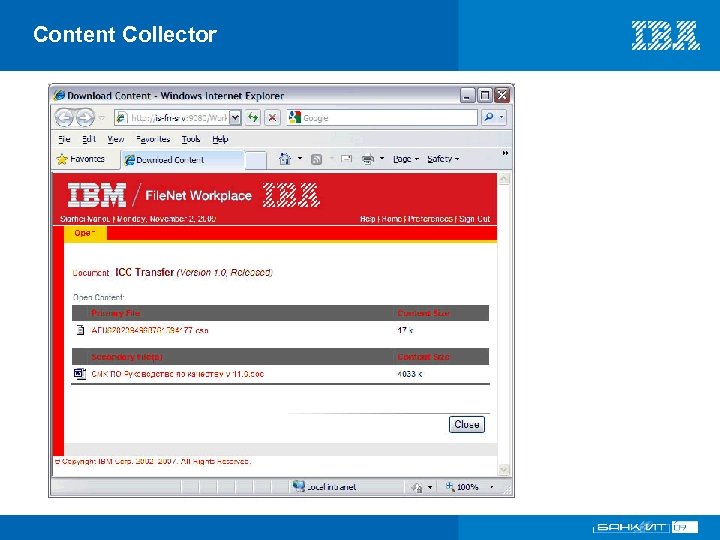Screen dimensions: 720x540
Task: Expand the toolbar overflow chevron
Action: coord(505,153)
